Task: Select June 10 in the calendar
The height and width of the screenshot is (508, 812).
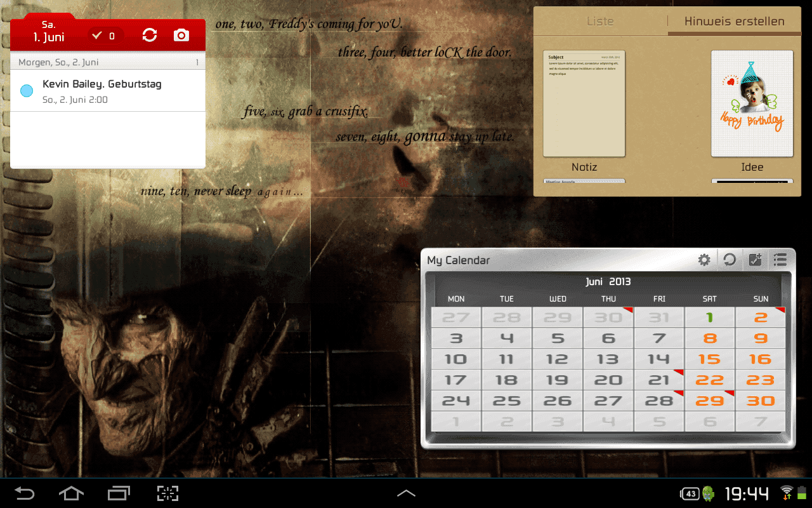Action: [456, 359]
